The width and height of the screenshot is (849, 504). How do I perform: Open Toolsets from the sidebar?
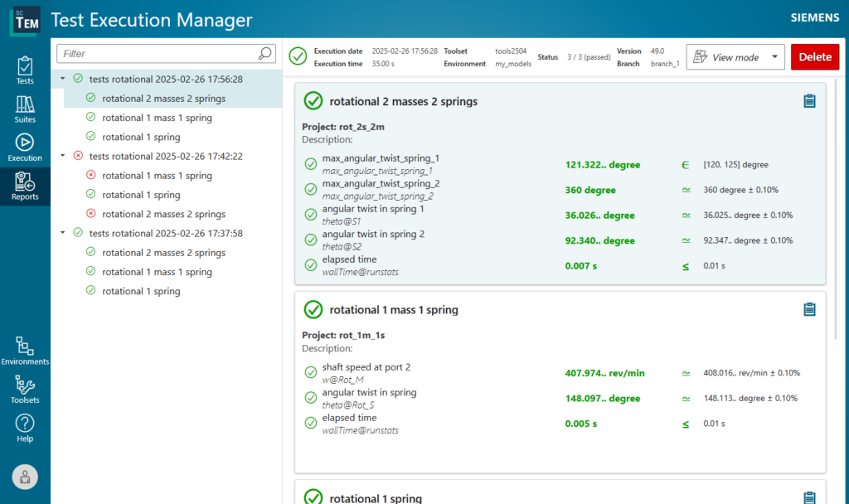point(25,389)
